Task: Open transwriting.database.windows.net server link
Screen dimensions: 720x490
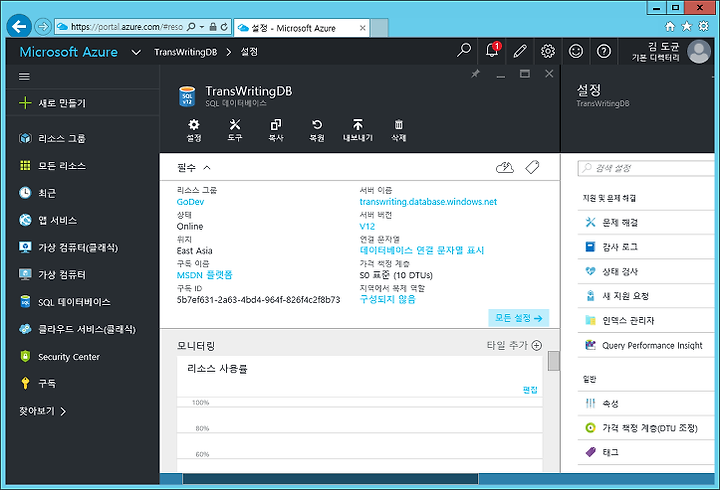Action: point(428,202)
